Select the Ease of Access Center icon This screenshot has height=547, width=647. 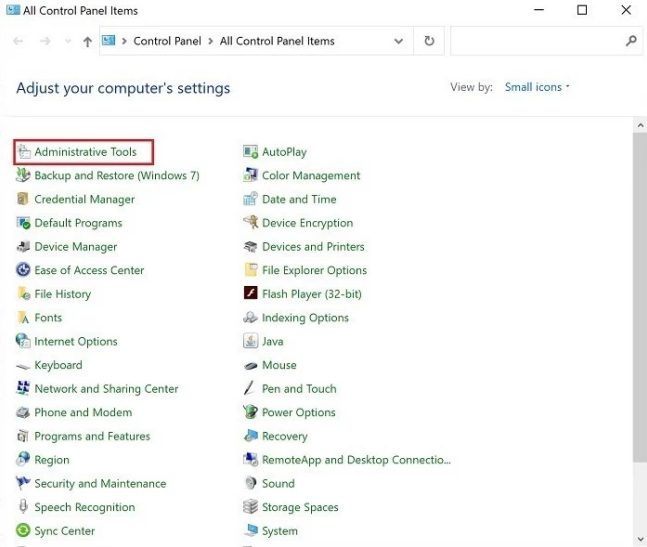pyautogui.click(x=23, y=270)
